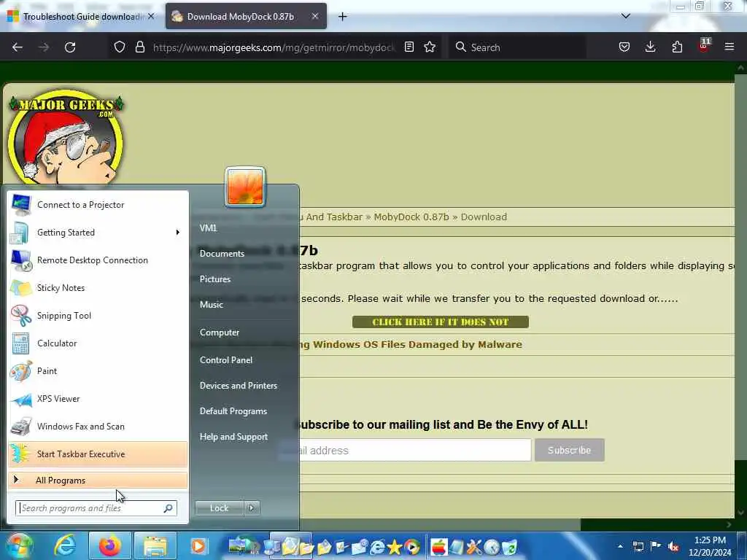This screenshot has width=747, height=560.
Task: Open shutdown options arrow beside Lock
Action: 252,508
